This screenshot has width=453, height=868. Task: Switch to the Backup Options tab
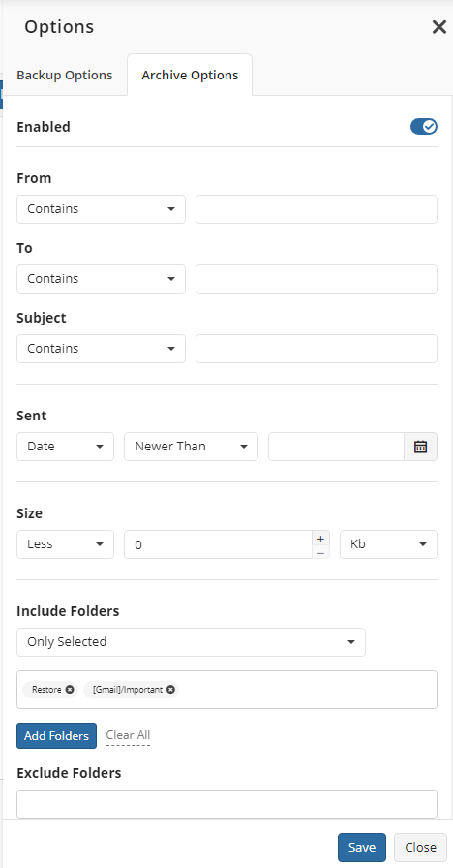(65, 76)
